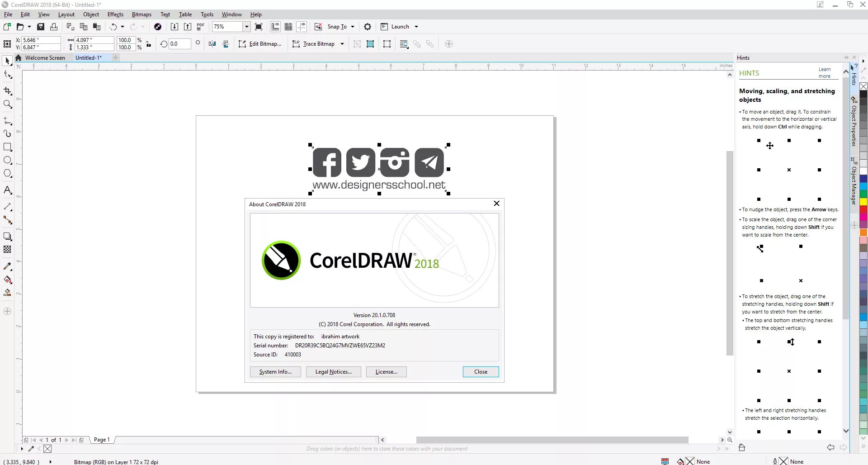Mirror the bitmap horizontally

(x=212, y=44)
